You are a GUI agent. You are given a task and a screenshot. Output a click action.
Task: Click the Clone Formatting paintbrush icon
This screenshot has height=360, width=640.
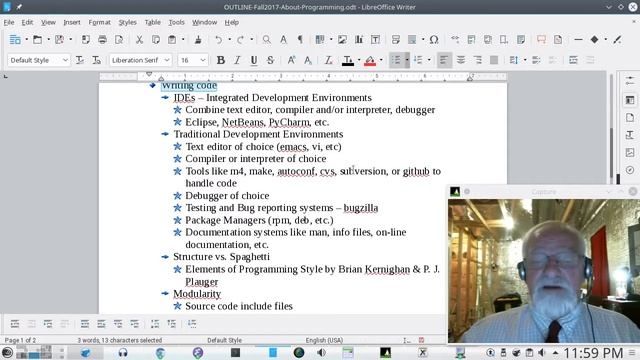(198, 40)
